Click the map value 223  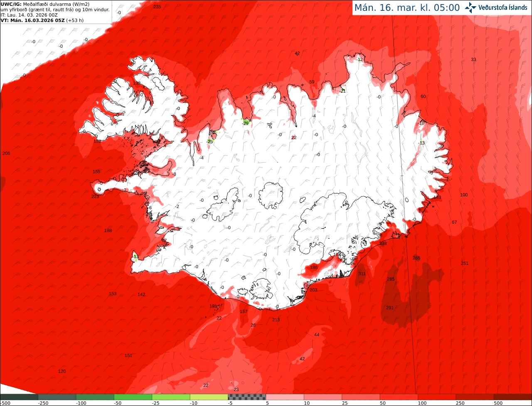point(95,197)
